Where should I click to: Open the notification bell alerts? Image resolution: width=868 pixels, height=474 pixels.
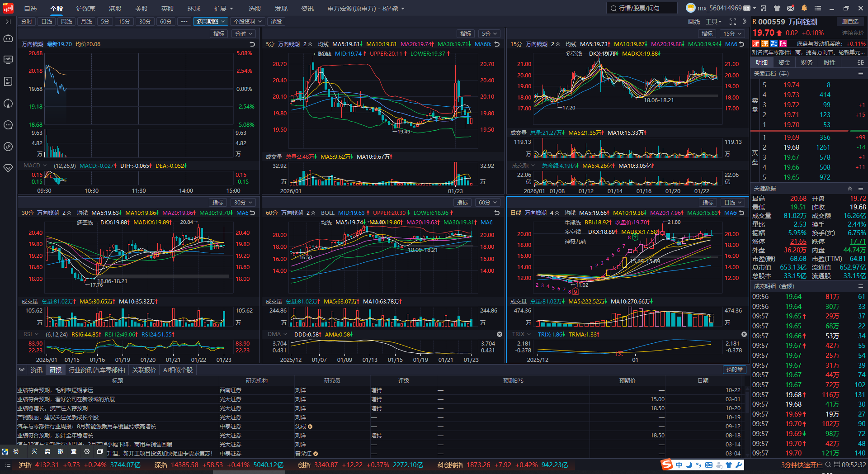[x=804, y=8]
